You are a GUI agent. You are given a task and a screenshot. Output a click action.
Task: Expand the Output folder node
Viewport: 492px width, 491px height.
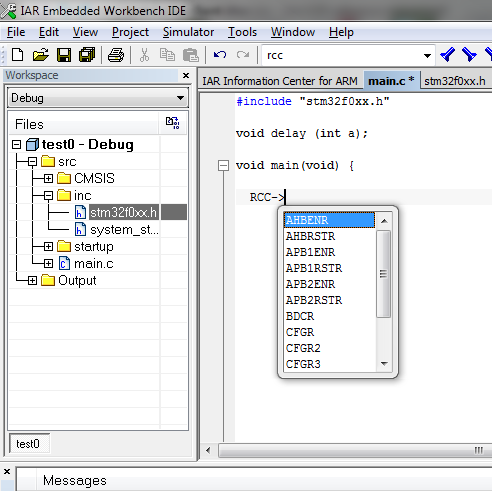(x=32, y=281)
